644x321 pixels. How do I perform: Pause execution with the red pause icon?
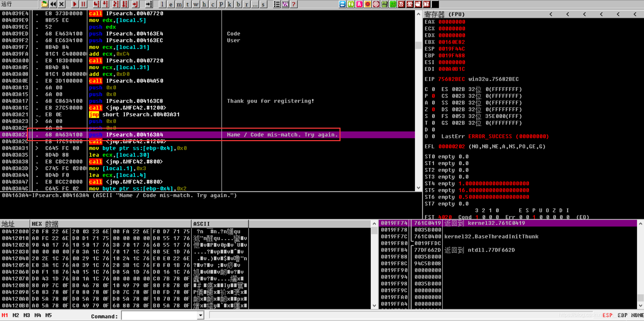[x=83, y=4]
